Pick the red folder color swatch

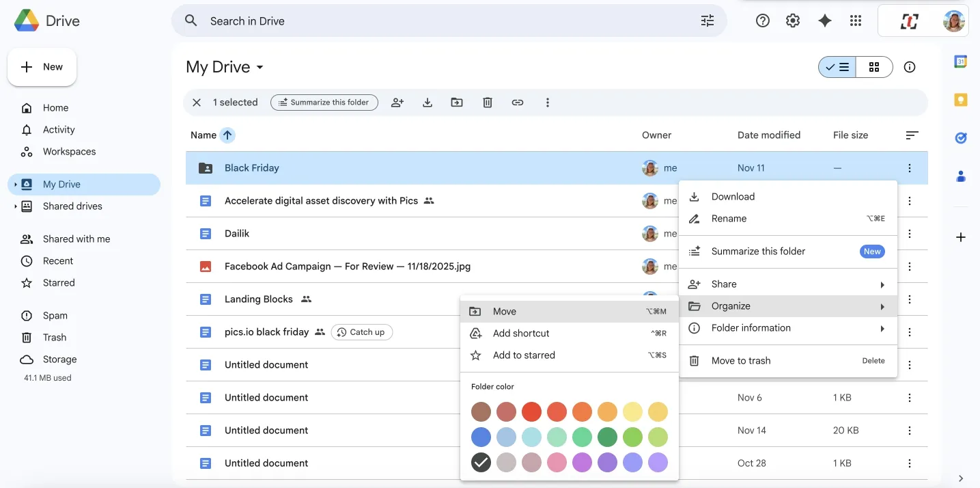pos(531,412)
